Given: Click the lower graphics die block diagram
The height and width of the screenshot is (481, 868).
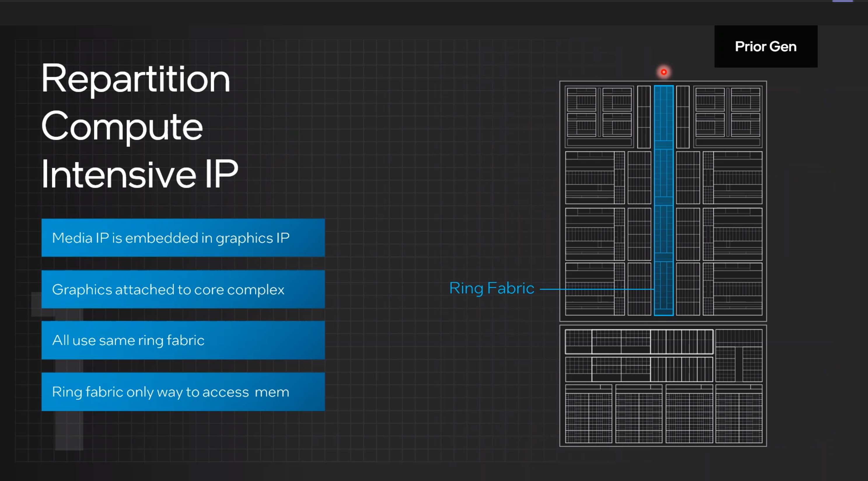Looking at the screenshot, I should [663, 386].
